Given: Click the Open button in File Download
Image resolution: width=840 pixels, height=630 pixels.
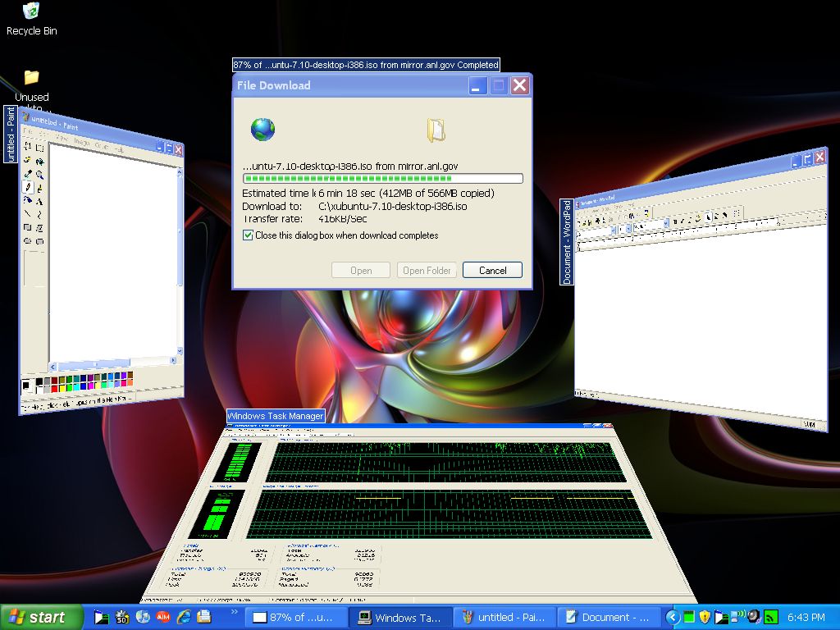Looking at the screenshot, I should tap(361, 270).
